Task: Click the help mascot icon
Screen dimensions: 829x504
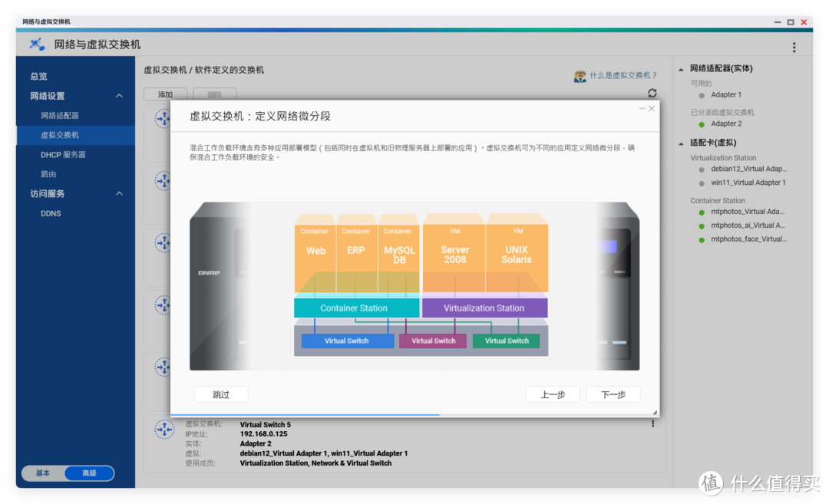Action: [580, 76]
